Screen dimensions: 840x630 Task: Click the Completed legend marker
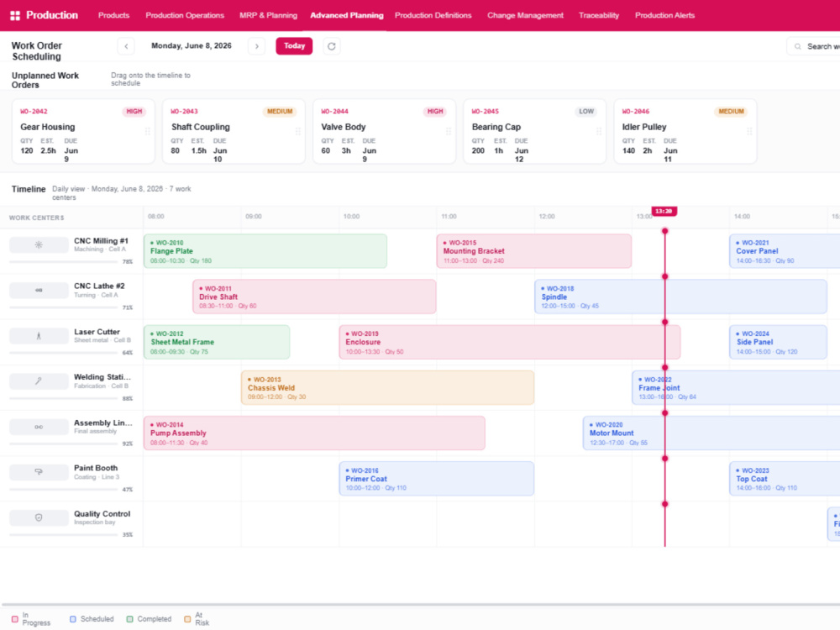tap(129, 619)
